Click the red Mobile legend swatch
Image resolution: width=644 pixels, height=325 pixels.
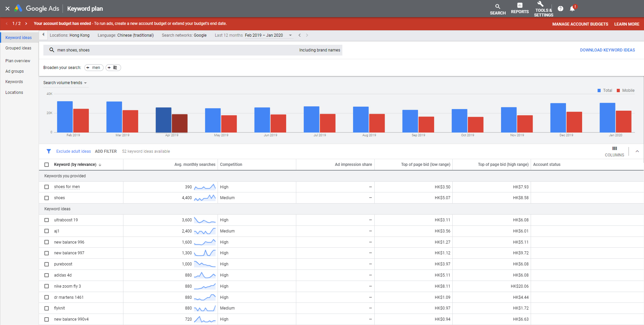[x=618, y=91]
